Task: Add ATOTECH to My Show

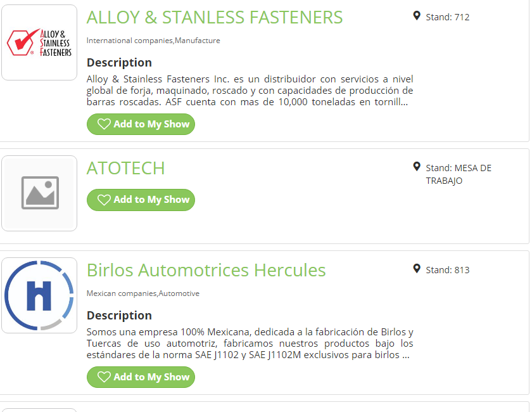Action: [x=141, y=200]
